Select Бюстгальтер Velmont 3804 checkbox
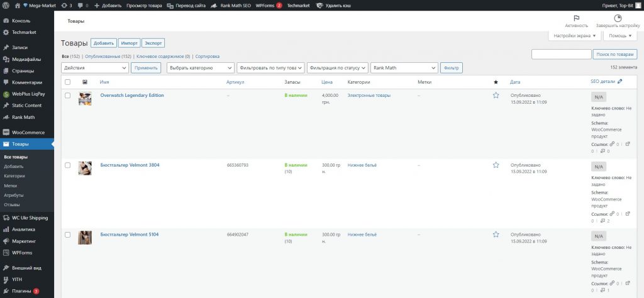644x298 pixels. coord(68,165)
